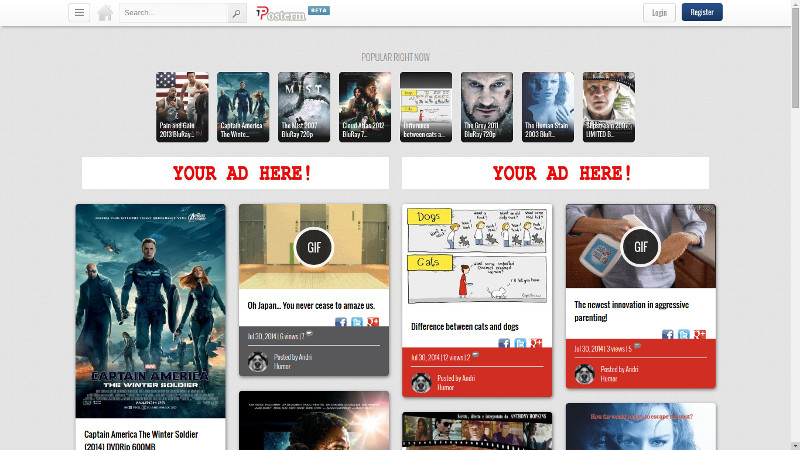The image size is (800, 450).
Task: Click the page vertical scrollbar thumb
Action: pyautogui.click(x=795, y=58)
